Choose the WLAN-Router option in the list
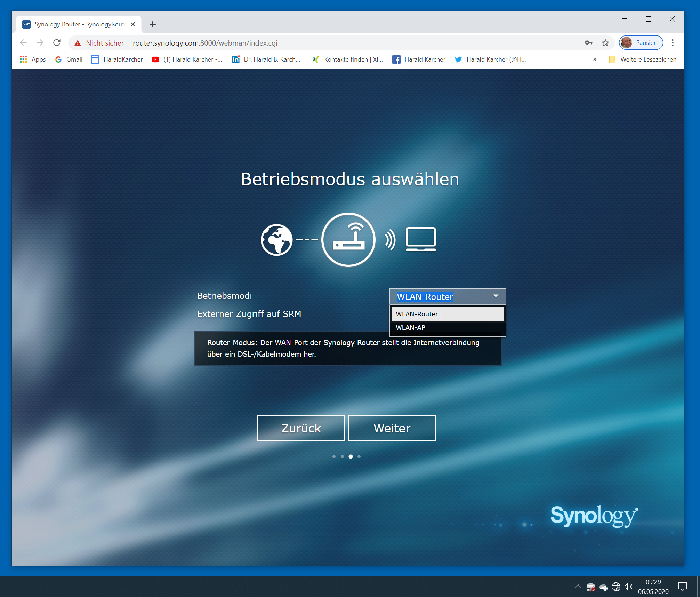The width and height of the screenshot is (700, 597). click(x=447, y=314)
